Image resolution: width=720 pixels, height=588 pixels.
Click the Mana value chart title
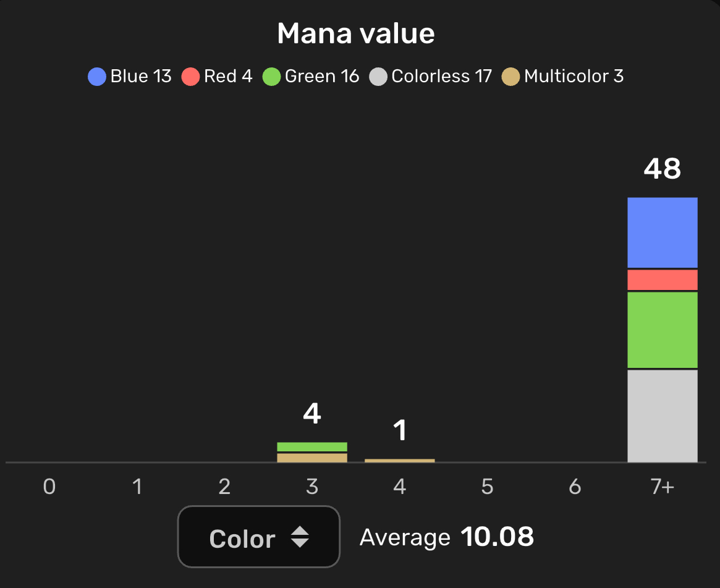coord(356,33)
